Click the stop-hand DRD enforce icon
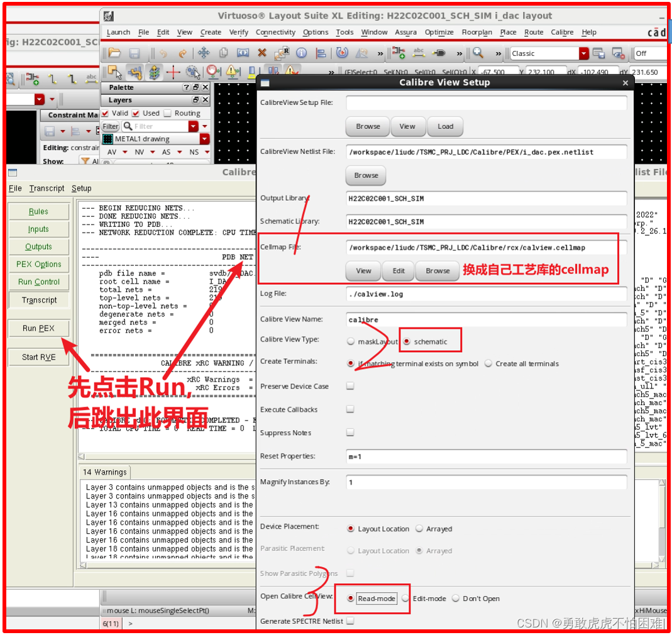 pyautogui.click(x=214, y=72)
